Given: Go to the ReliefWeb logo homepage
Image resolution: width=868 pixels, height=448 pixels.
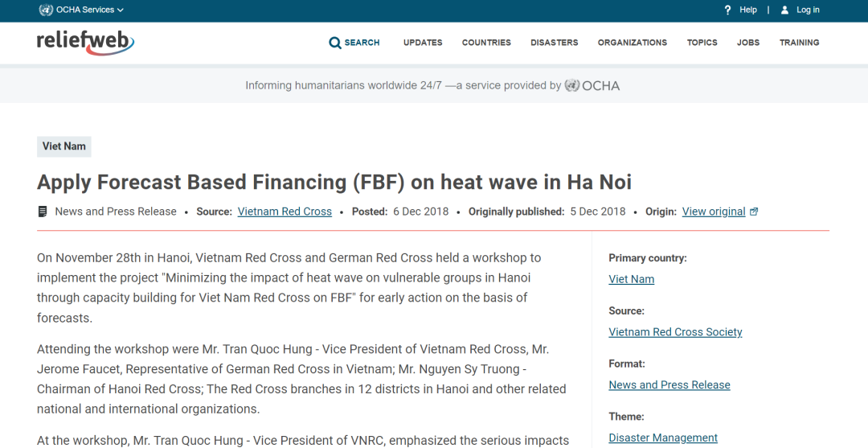Looking at the screenshot, I should coord(85,43).
